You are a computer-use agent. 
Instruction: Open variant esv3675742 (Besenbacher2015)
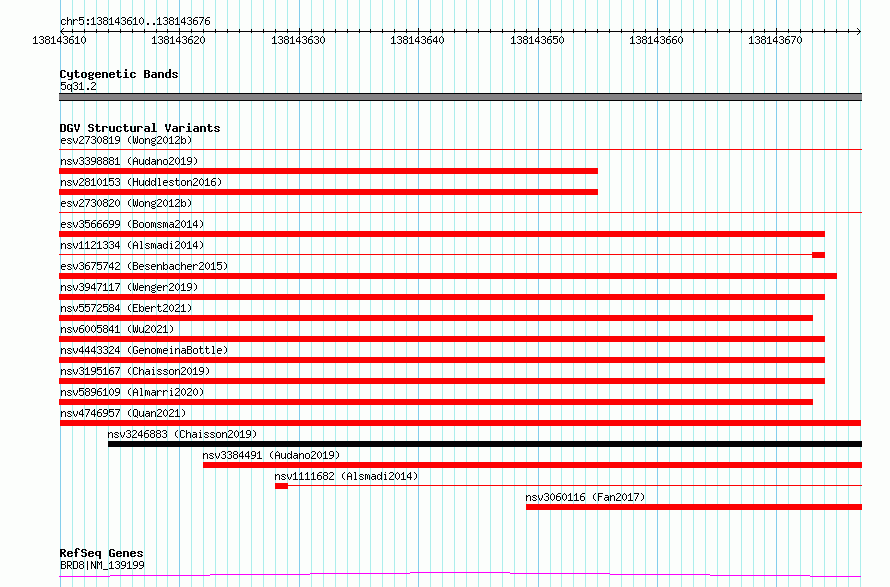pos(144,266)
